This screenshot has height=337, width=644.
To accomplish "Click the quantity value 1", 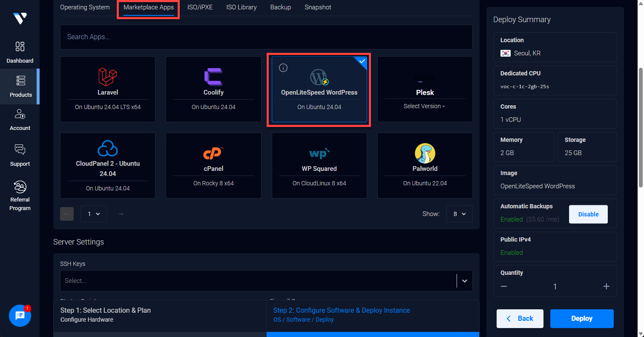I will tap(555, 287).
